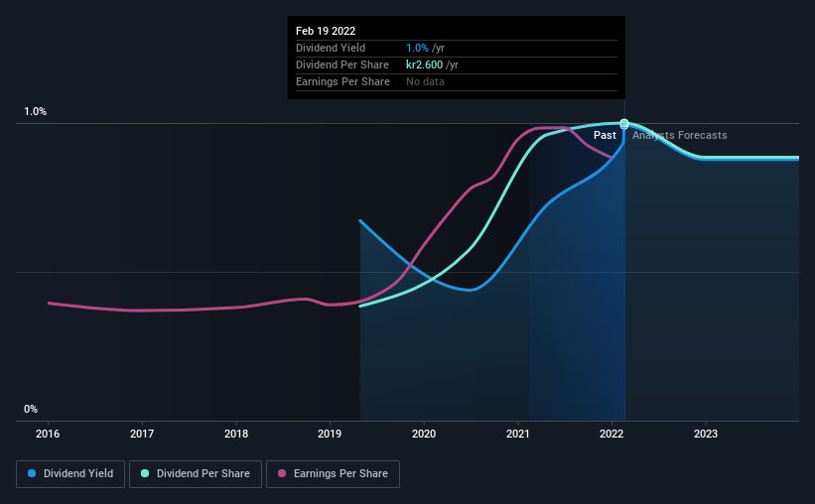
Task: Click the 'Past' label on chart
Action: (x=605, y=135)
